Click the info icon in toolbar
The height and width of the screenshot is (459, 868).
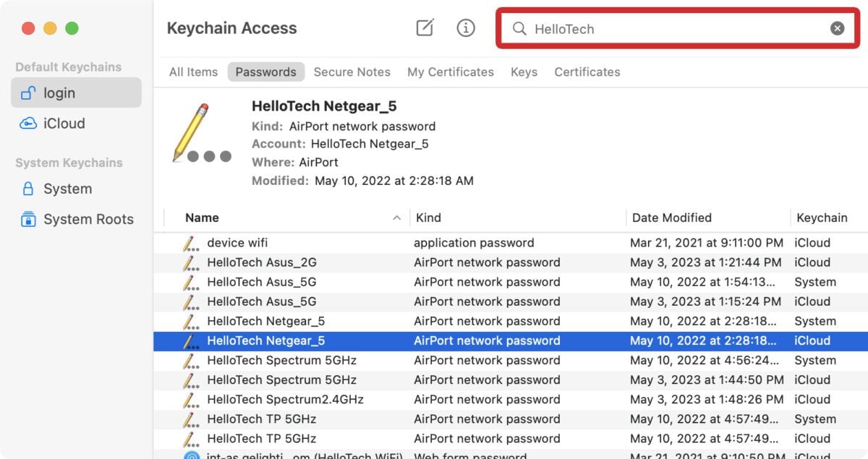pos(466,28)
